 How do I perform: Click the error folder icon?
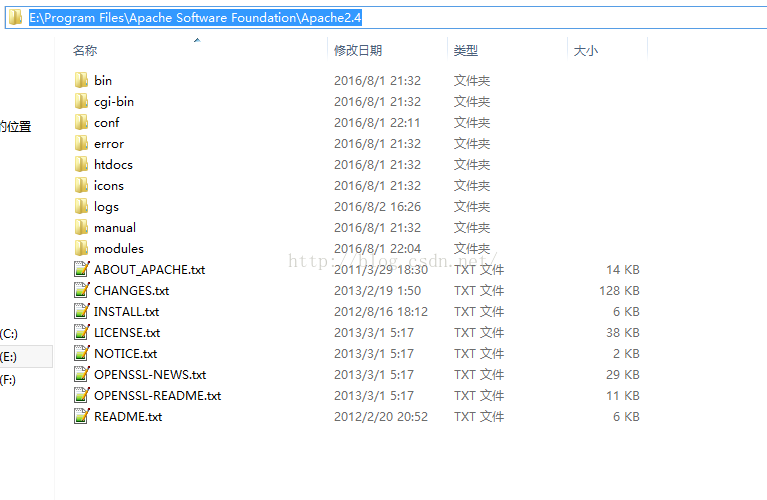[81, 143]
